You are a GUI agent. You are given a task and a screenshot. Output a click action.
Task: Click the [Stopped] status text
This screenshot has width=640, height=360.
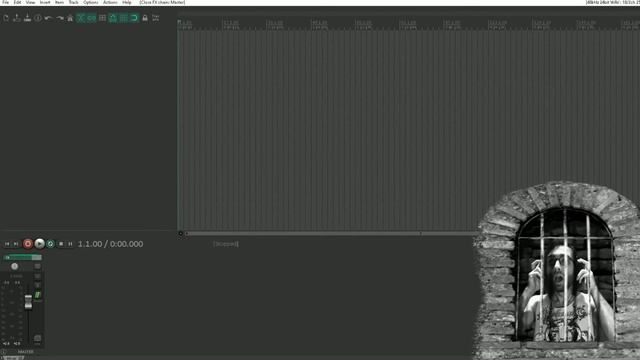coord(226,244)
